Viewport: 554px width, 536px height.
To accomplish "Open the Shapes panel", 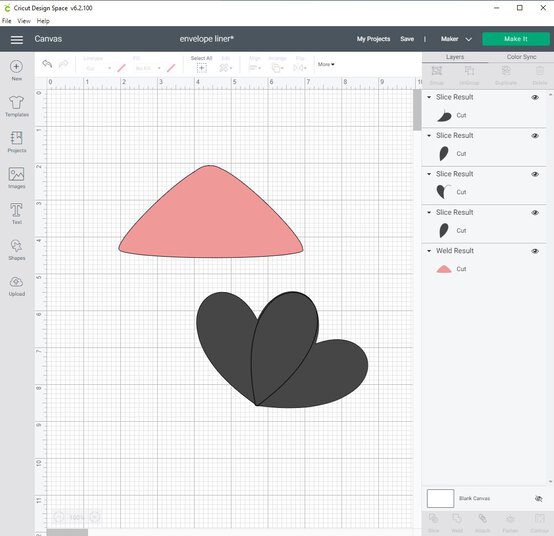I will click(x=17, y=249).
